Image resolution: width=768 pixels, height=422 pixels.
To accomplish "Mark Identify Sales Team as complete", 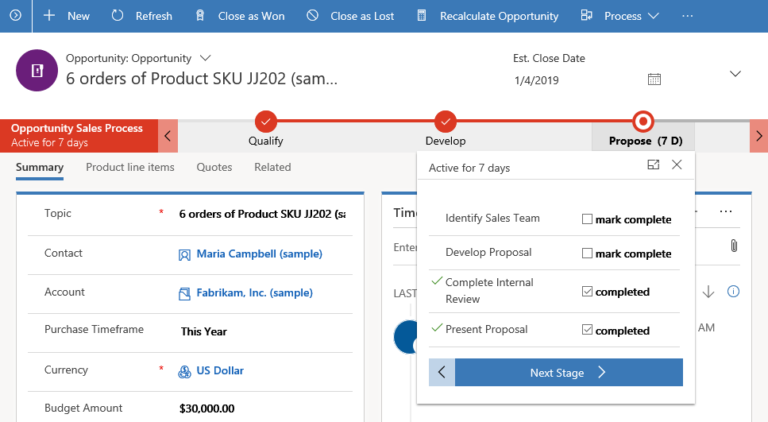I will (587, 219).
